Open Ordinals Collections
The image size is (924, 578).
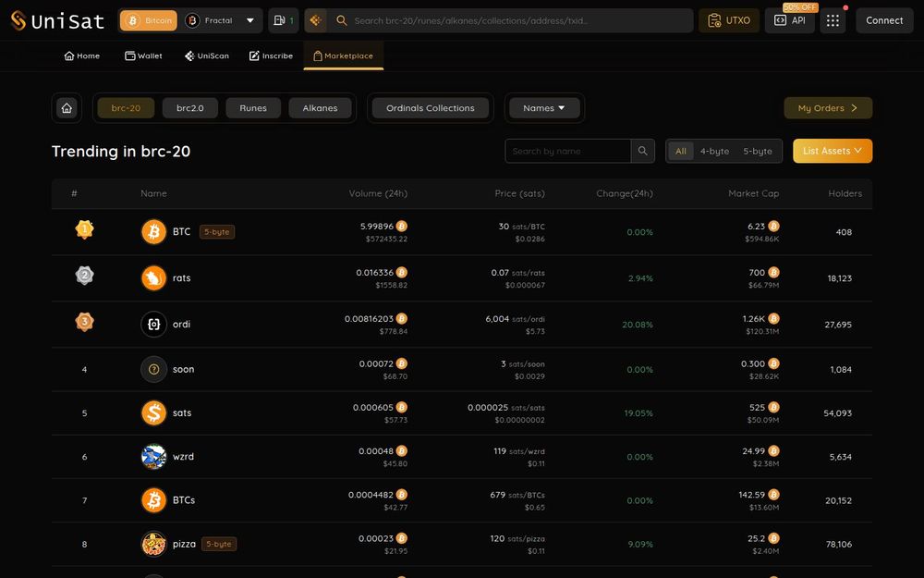point(431,108)
